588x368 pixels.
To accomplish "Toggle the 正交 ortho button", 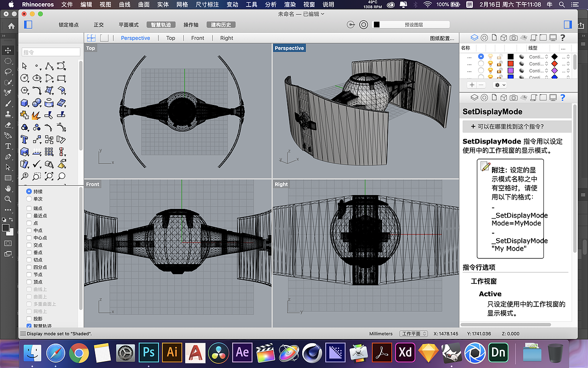I will (99, 25).
